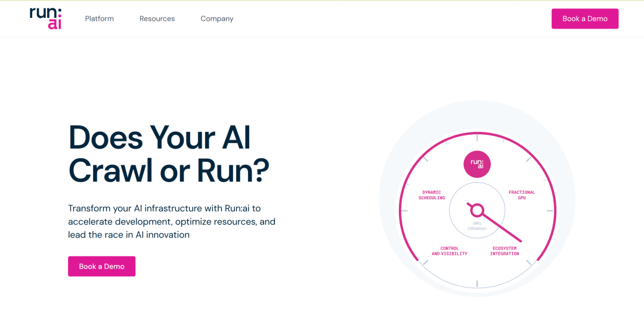The width and height of the screenshot is (644, 318).
Task: Click the GPU Utilization center text
Action: (477, 226)
